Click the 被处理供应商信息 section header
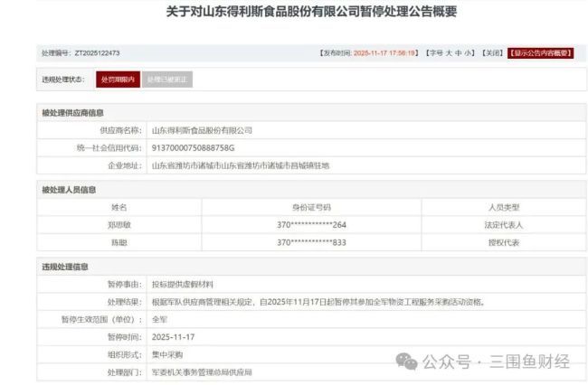Image resolution: width=588 pixels, height=385 pixels. 72,113
